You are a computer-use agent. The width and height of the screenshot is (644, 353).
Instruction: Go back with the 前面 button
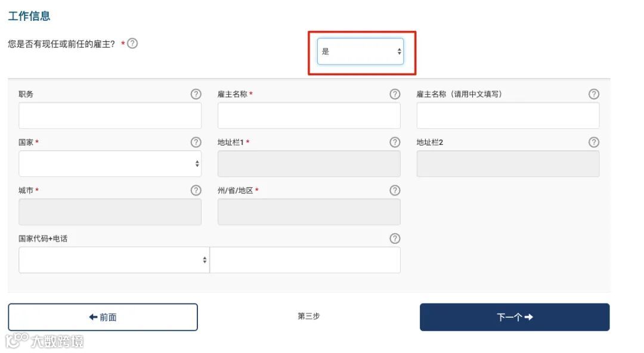coord(103,317)
